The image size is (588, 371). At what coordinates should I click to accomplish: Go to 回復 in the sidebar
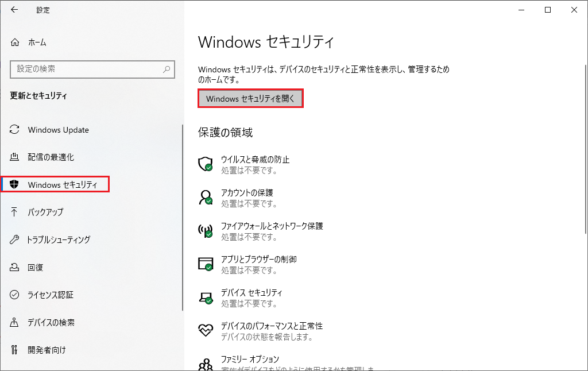pyautogui.click(x=36, y=268)
